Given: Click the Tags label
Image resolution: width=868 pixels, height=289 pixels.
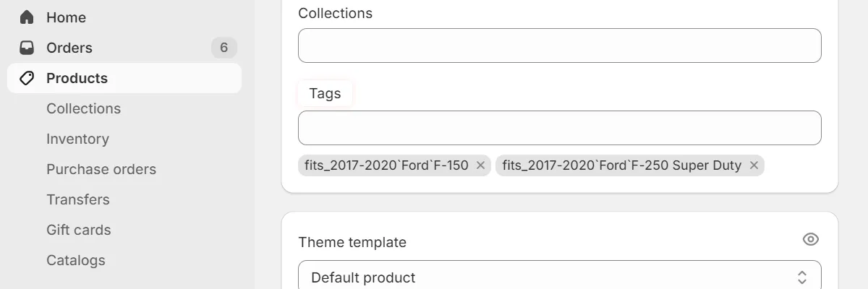Looking at the screenshot, I should point(325,93).
